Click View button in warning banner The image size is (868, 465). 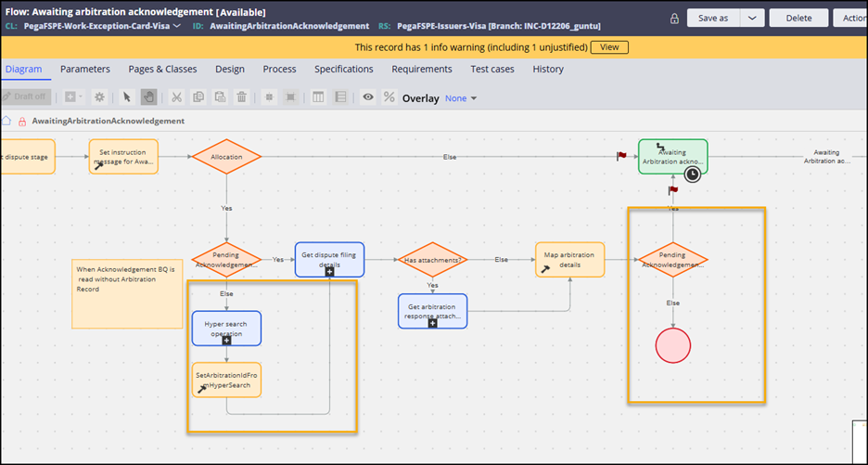tap(609, 47)
